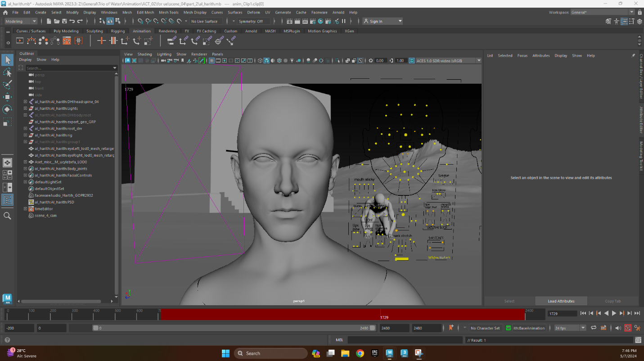Viewport: 644px width, 361px height.
Task: Click the Playblast shelf icon
Action: tap(20, 41)
